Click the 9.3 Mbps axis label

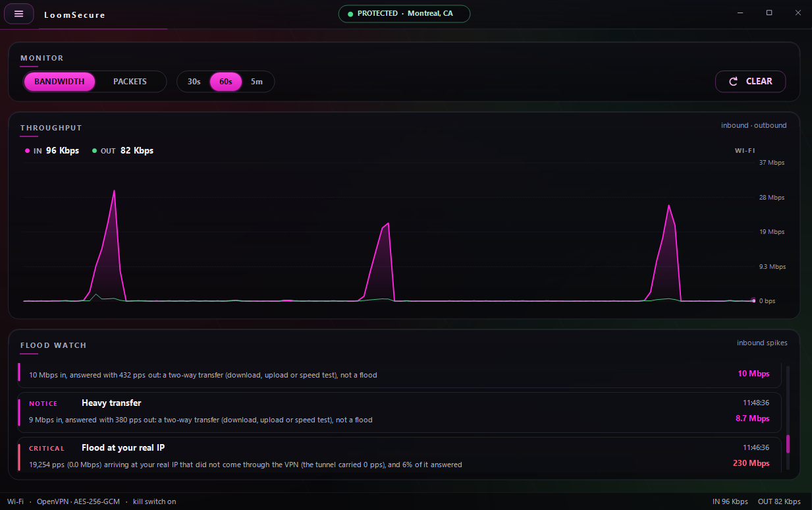(772, 267)
